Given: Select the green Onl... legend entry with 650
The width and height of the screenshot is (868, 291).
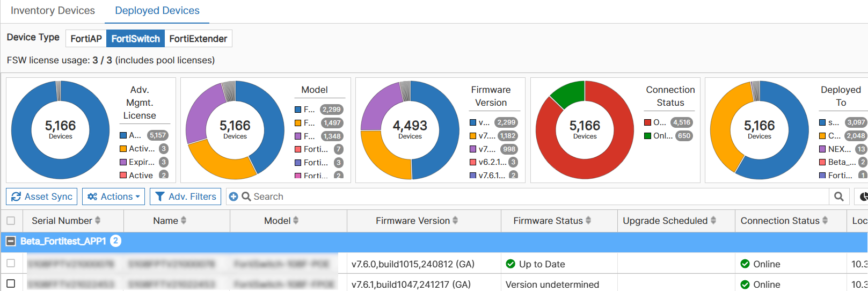Looking at the screenshot, I should (x=668, y=136).
